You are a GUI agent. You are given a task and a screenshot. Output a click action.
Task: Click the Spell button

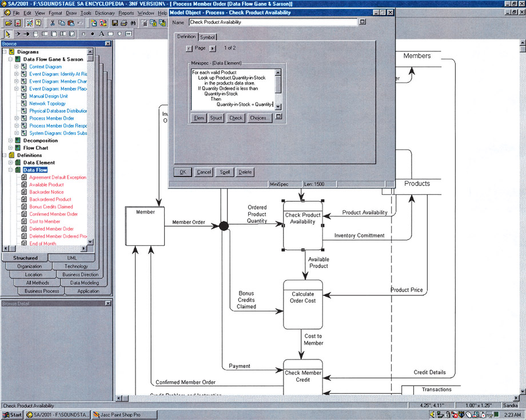pos(225,172)
